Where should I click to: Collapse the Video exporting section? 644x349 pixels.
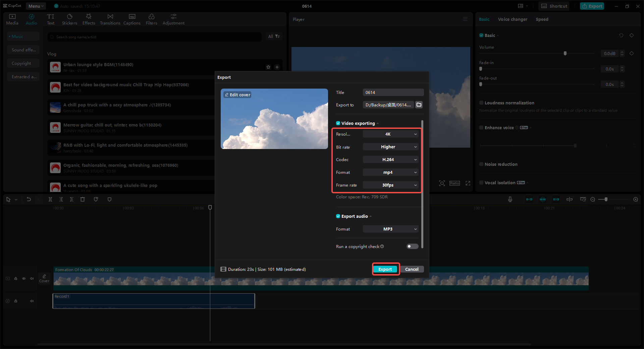[378, 123]
